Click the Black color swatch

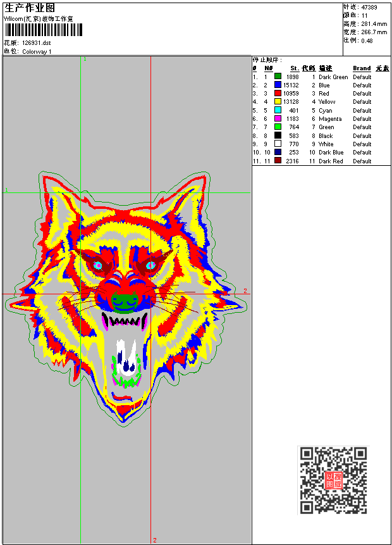click(278, 135)
